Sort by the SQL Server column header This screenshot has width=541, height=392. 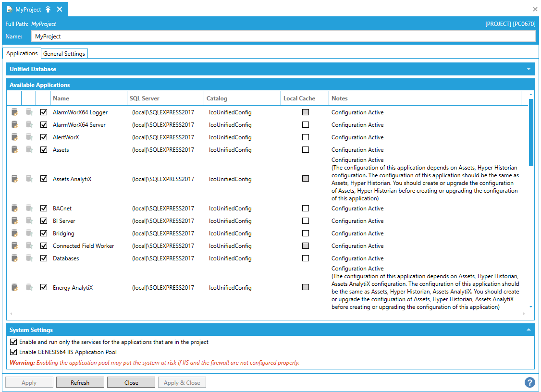pos(165,98)
